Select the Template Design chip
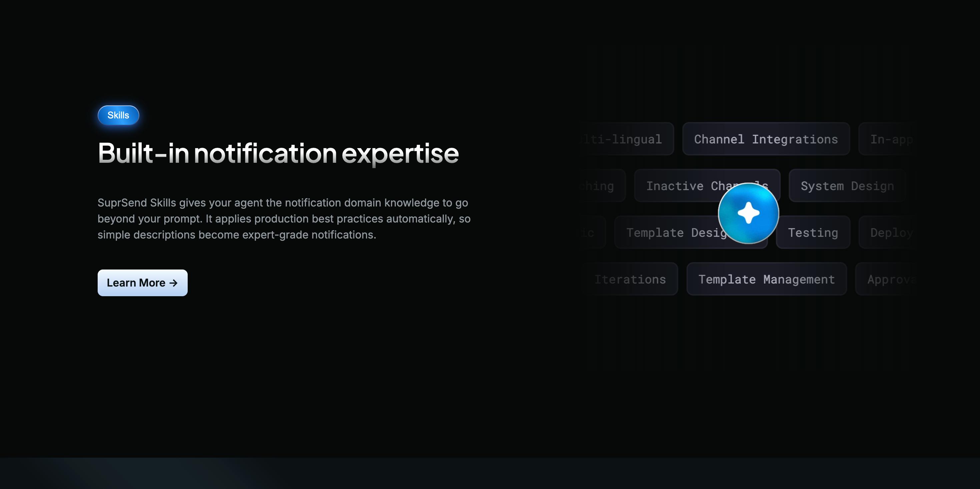980x489 pixels. tap(691, 232)
